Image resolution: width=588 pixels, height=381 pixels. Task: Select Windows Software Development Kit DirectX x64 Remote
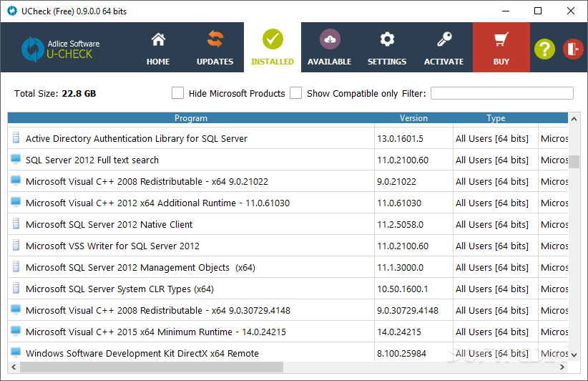pyautogui.click(x=142, y=353)
